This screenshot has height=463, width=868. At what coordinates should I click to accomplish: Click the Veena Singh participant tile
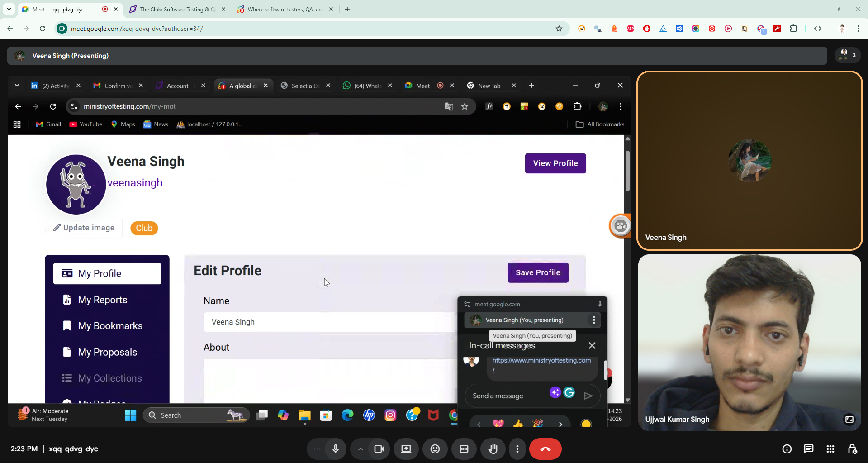pyautogui.click(x=749, y=161)
